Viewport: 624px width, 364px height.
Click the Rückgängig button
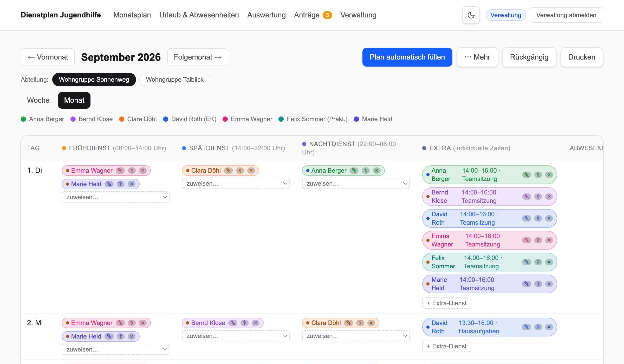[529, 57]
